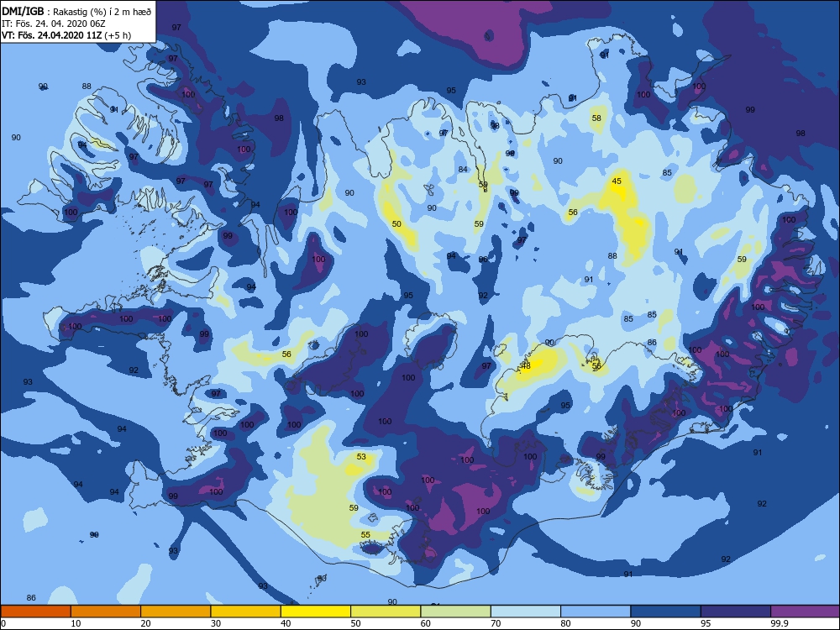
Task: Click the light green 60–70 legend swatch
Action: (456, 612)
